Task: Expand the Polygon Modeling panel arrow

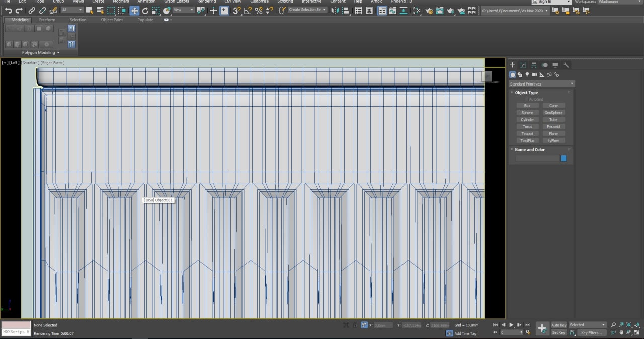Action: click(x=58, y=52)
